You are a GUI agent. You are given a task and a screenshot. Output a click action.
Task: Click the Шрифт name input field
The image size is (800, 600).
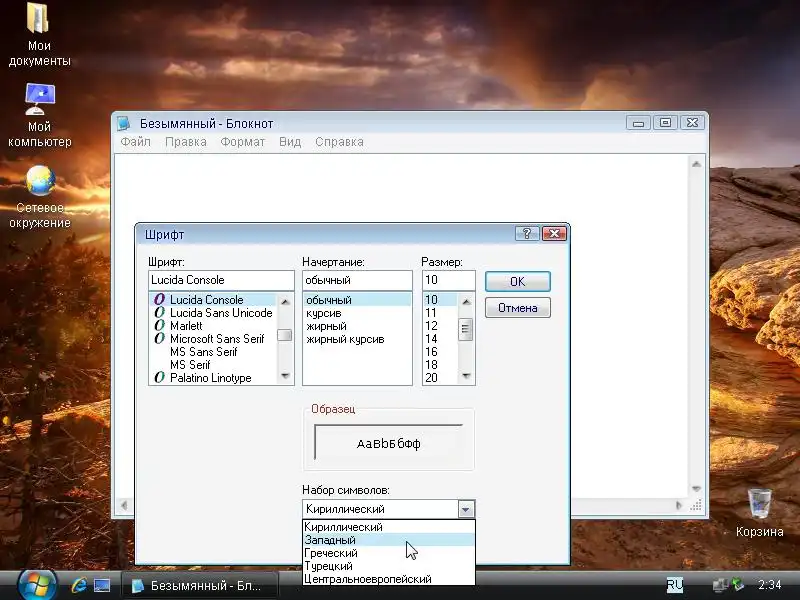click(x=221, y=280)
